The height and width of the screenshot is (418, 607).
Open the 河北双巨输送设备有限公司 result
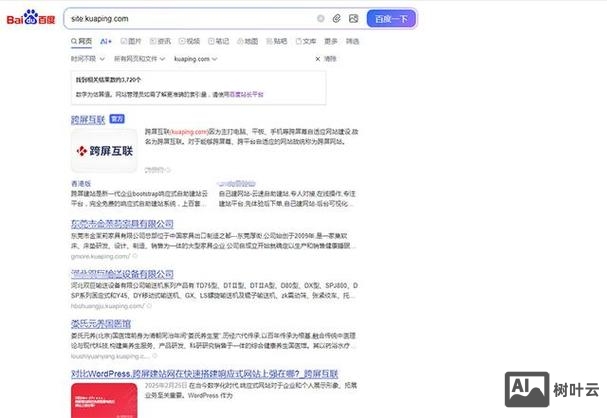tap(122, 274)
